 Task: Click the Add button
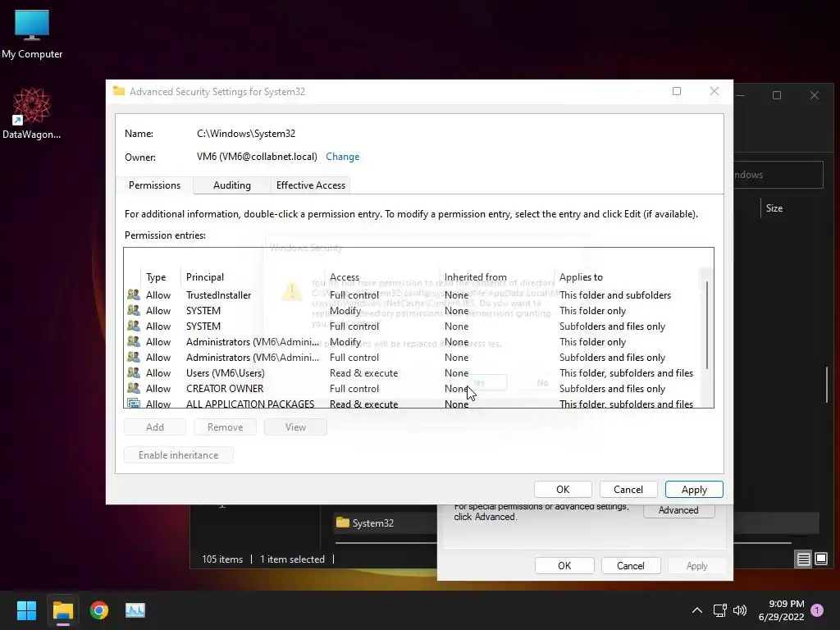pyautogui.click(x=155, y=427)
